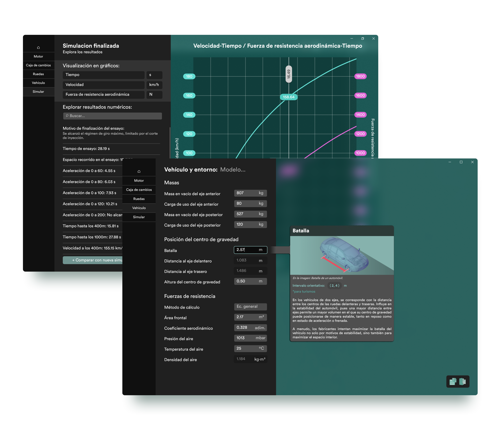Click the 1800 force axis label

point(360,76)
